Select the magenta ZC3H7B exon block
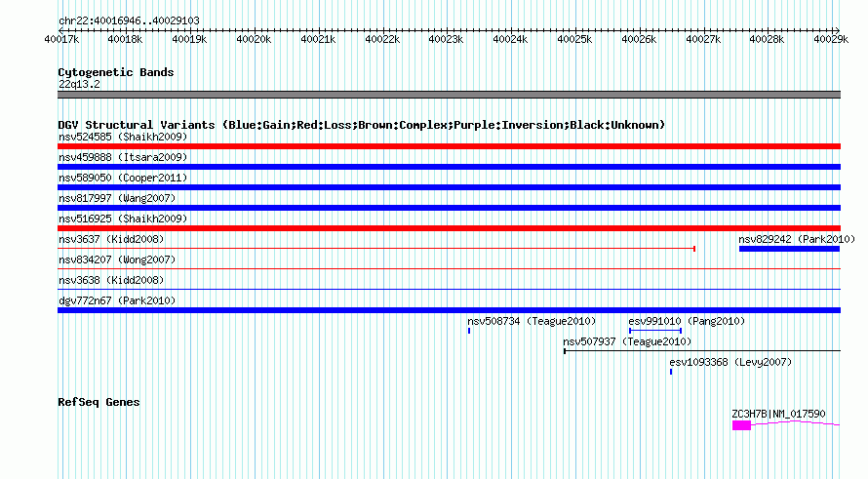The height and width of the screenshot is (479, 868). click(x=742, y=425)
